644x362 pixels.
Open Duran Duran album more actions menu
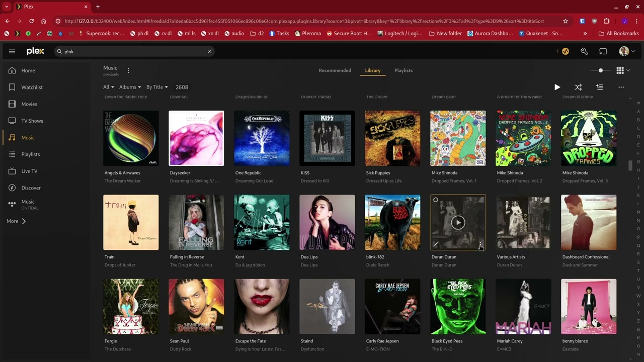(480, 245)
